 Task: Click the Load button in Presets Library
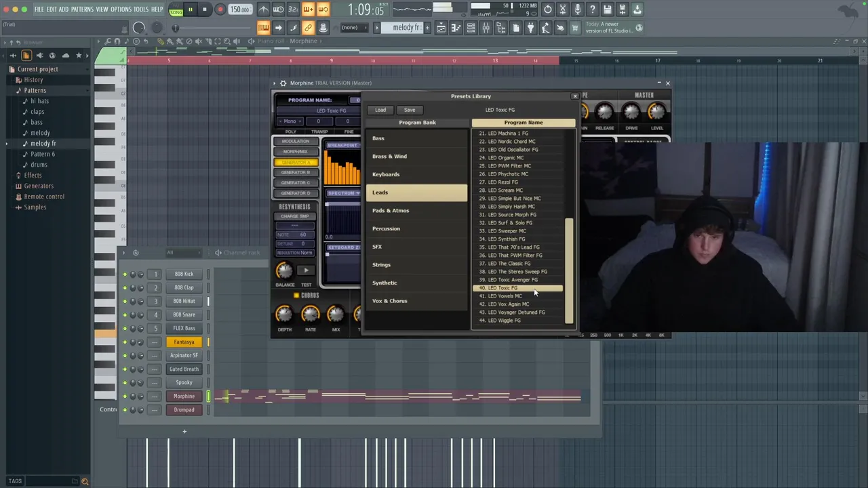(380, 110)
